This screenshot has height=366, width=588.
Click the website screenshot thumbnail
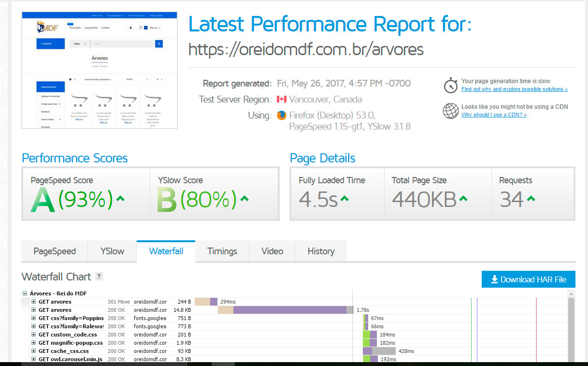(x=100, y=70)
